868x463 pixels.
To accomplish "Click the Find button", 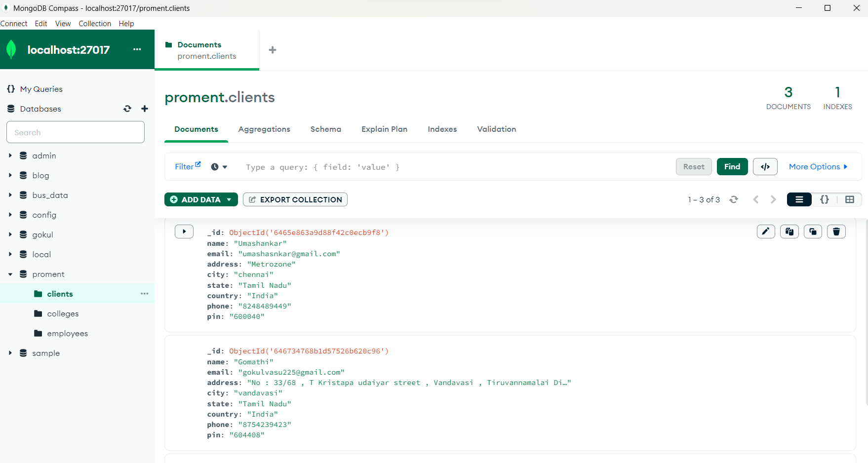I will click(732, 166).
